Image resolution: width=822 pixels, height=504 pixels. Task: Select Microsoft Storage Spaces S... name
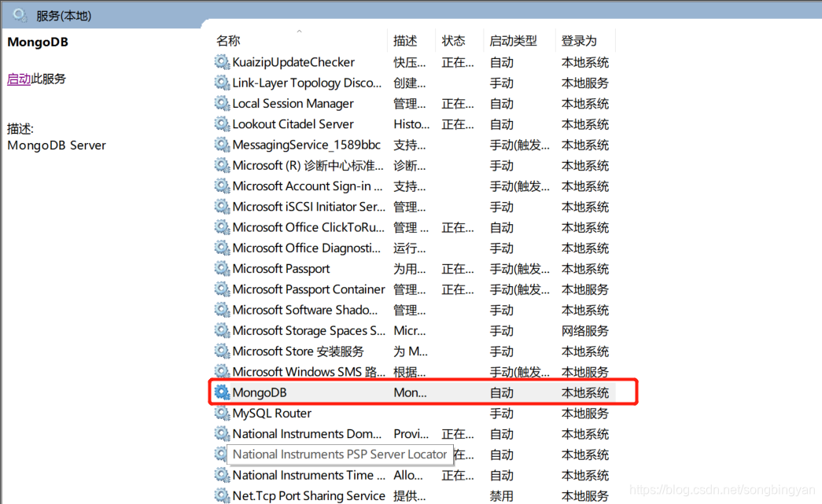(309, 330)
